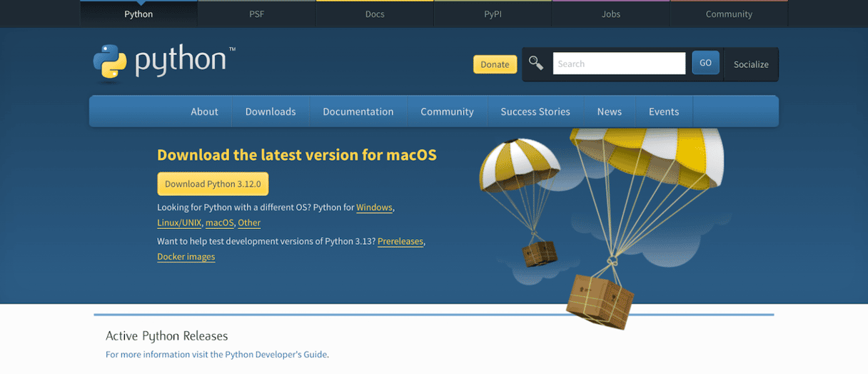Open the About menu
The height and width of the screenshot is (374, 868).
(204, 112)
